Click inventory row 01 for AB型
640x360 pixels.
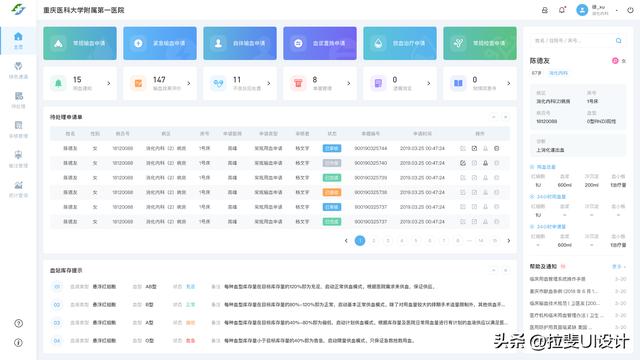click(280, 287)
